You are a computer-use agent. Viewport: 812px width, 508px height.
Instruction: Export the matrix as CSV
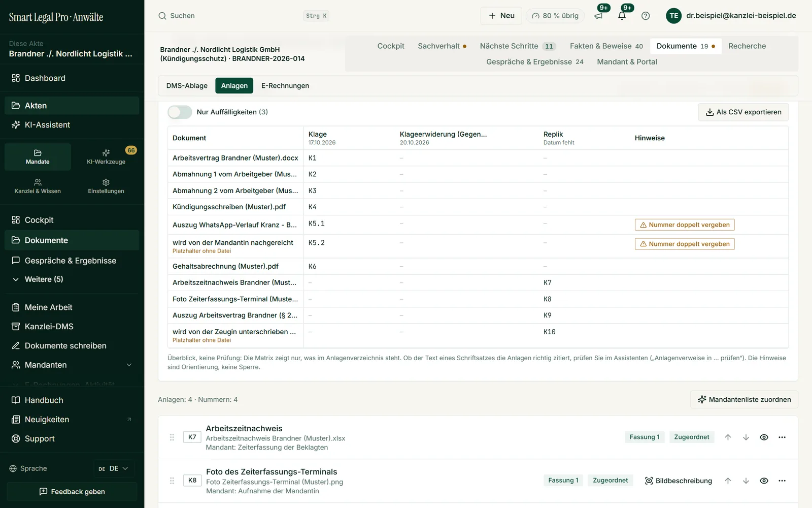click(x=743, y=112)
